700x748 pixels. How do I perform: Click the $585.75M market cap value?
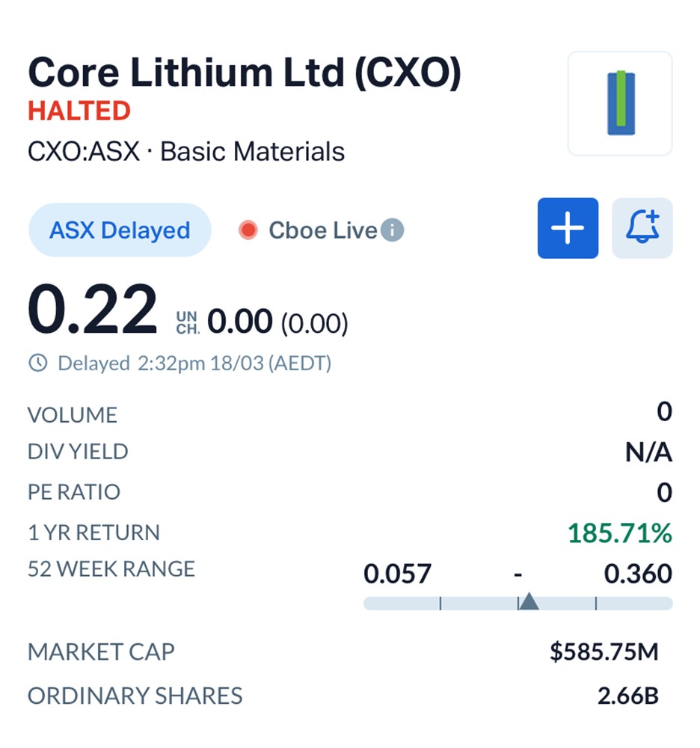click(x=604, y=652)
